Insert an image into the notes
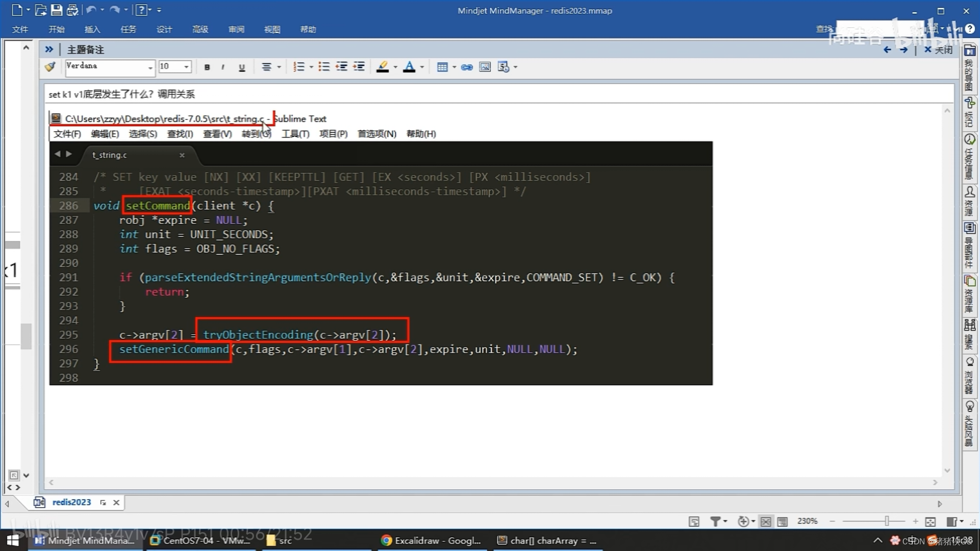980x551 pixels. tap(485, 67)
